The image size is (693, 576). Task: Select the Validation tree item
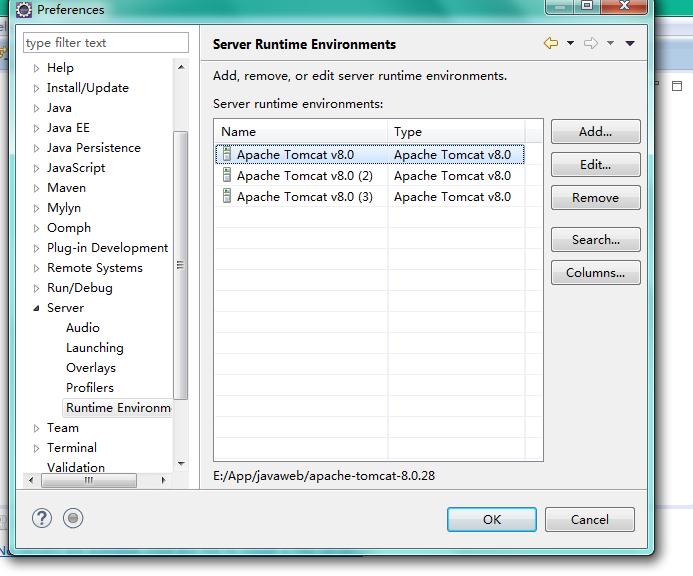click(x=76, y=467)
